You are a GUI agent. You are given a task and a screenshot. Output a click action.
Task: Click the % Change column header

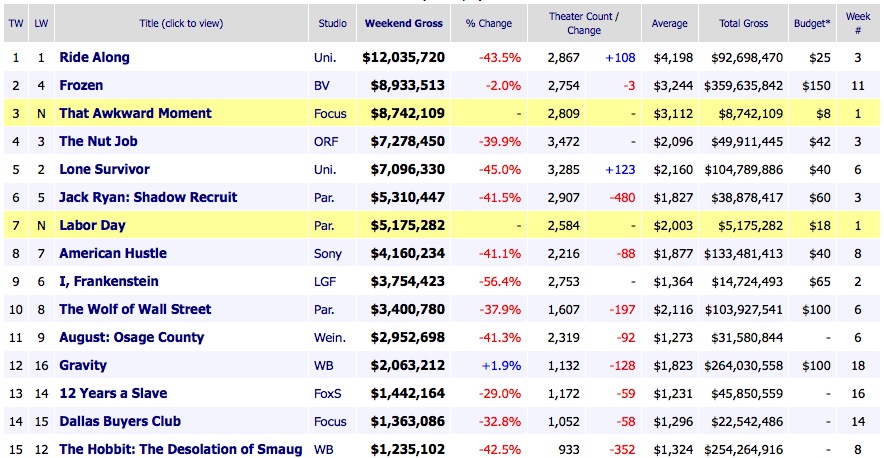pyautogui.click(x=489, y=23)
